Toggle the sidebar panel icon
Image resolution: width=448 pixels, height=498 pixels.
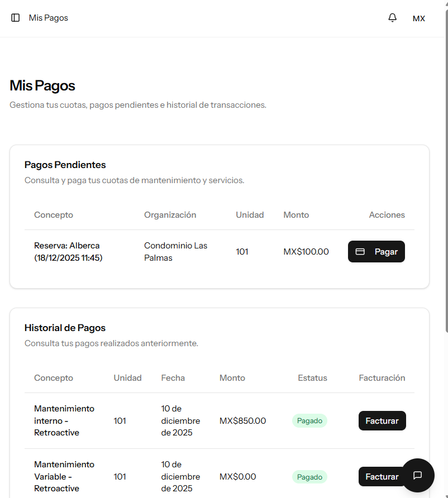(x=16, y=18)
